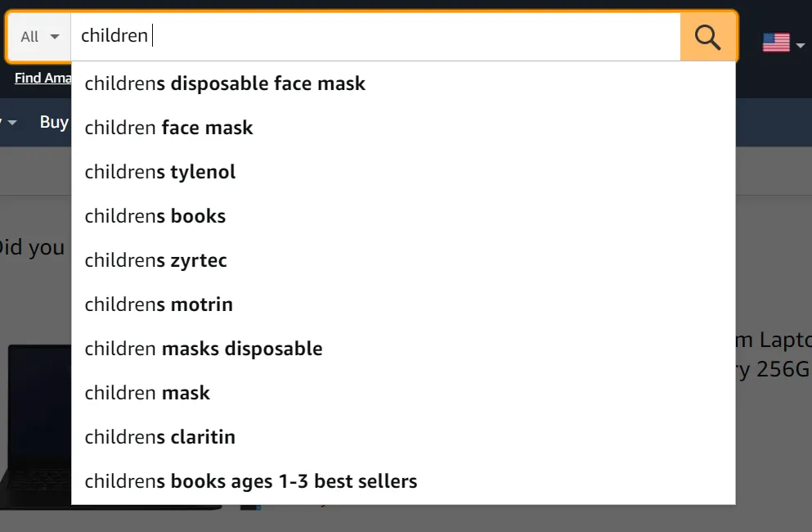Open the 'Find Ama...' link under search
The height and width of the screenshot is (532, 812).
coord(43,79)
